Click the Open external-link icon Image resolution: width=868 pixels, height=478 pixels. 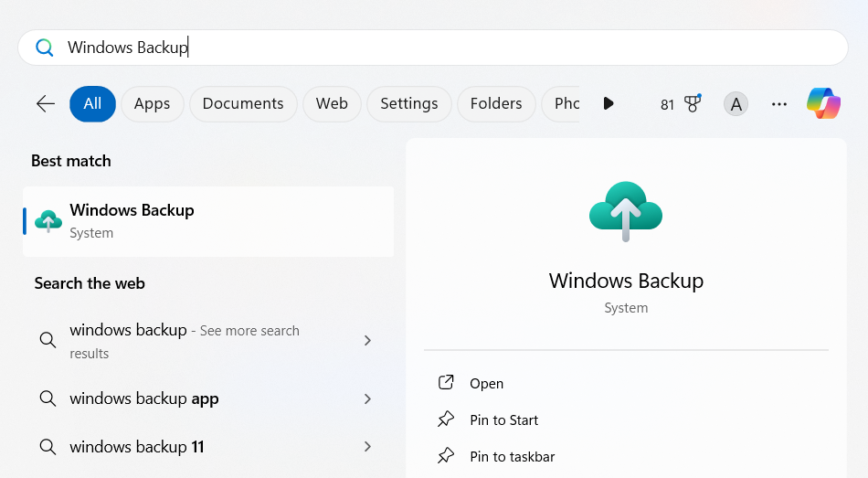click(446, 383)
